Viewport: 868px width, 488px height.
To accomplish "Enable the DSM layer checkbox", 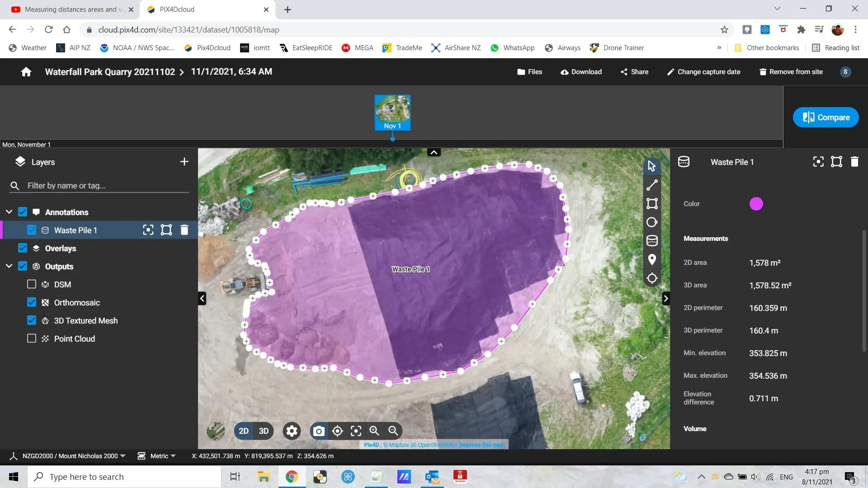I will click(32, 284).
